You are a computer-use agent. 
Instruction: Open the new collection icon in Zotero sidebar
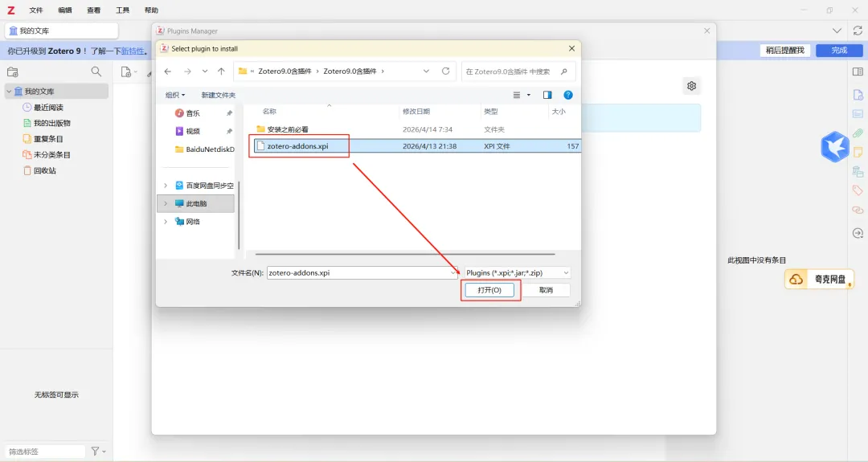click(13, 72)
